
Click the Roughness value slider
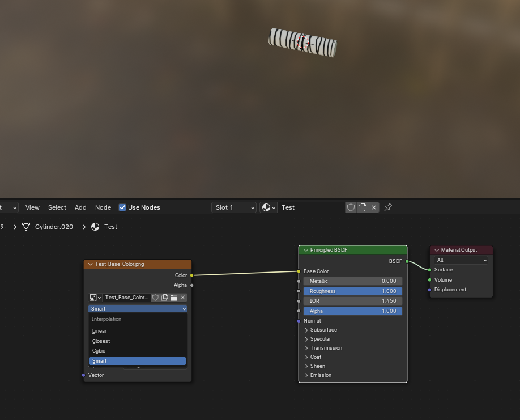tap(352, 291)
